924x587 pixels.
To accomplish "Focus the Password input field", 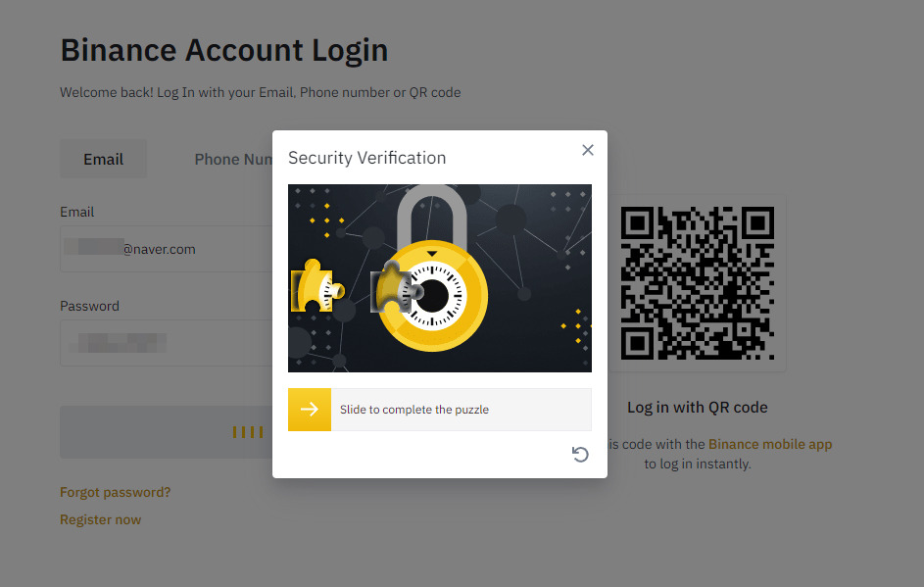I will (x=167, y=343).
